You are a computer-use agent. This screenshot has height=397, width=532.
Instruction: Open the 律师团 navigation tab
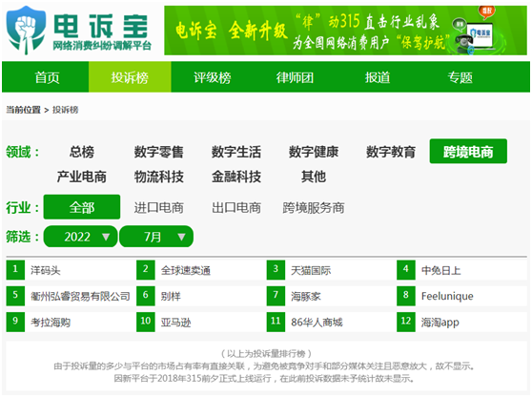click(295, 77)
